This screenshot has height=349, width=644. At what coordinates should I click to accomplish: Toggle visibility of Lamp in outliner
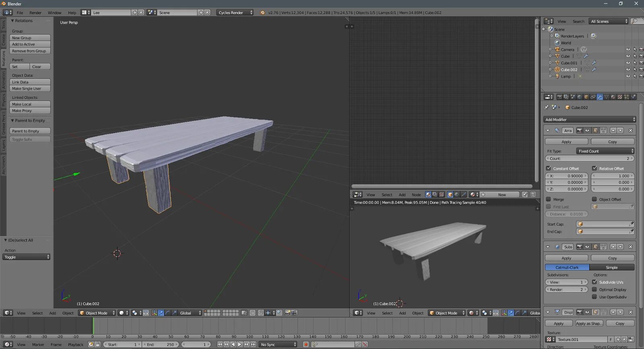628,76
